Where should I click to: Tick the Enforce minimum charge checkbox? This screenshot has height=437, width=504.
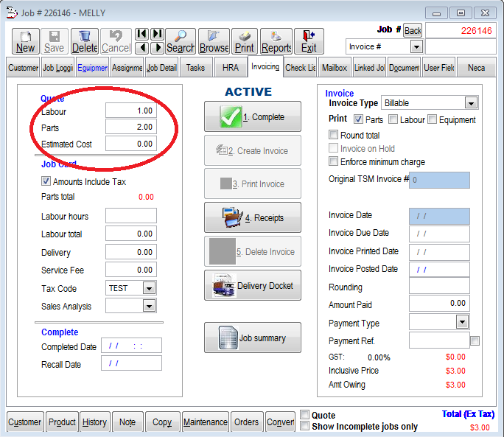point(334,161)
